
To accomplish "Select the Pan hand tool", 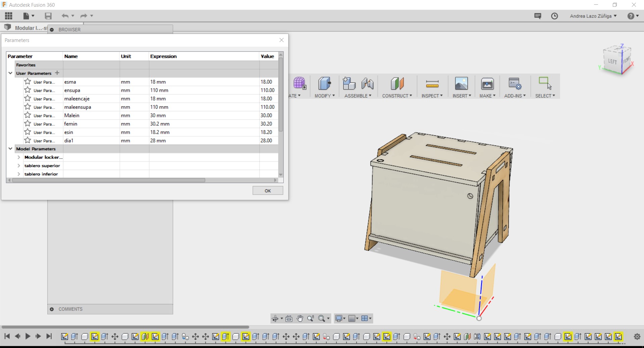I will [300, 318].
